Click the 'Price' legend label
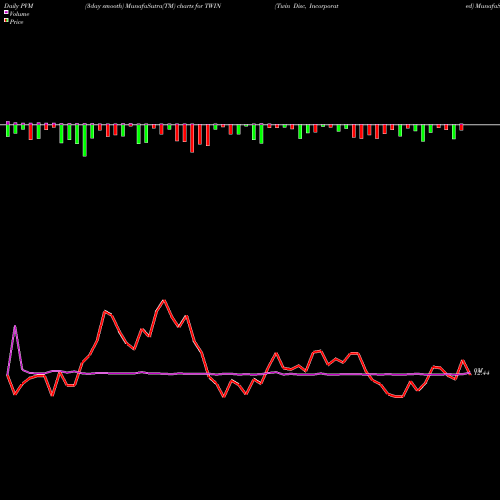The height and width of the screenshot is (500, 500). 16,22
